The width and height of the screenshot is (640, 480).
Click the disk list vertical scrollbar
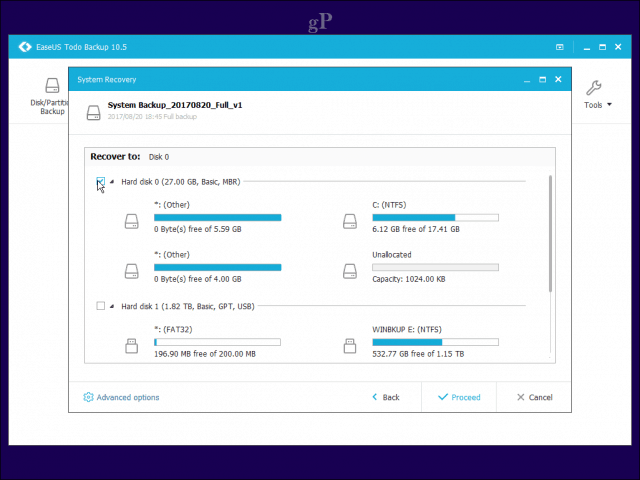[x=550, y=233]
